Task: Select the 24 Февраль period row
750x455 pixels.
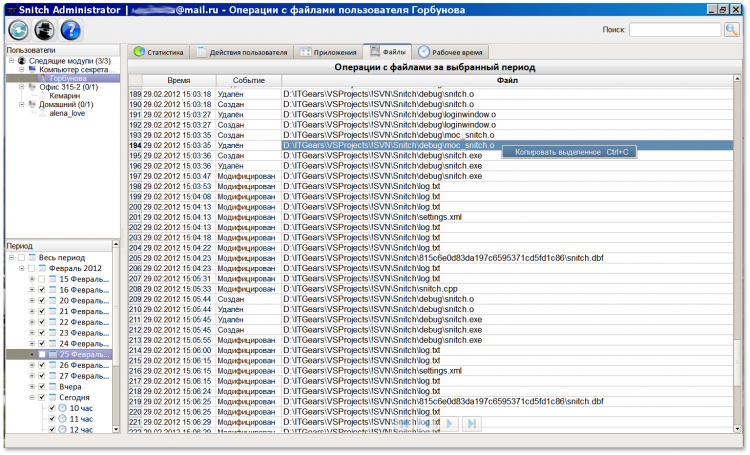Action: point(84,344)
